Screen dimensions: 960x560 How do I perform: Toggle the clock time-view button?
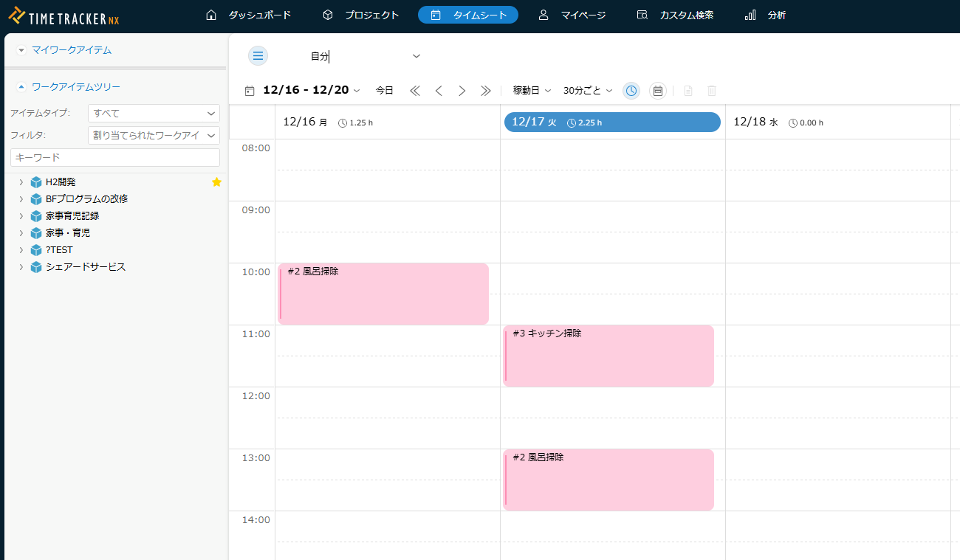[x=631, y=91]
